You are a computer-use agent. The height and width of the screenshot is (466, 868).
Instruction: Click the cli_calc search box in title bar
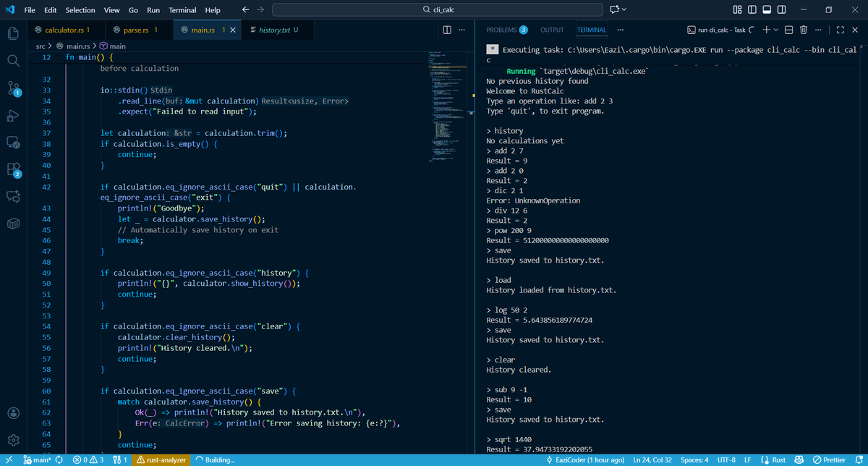437,10
